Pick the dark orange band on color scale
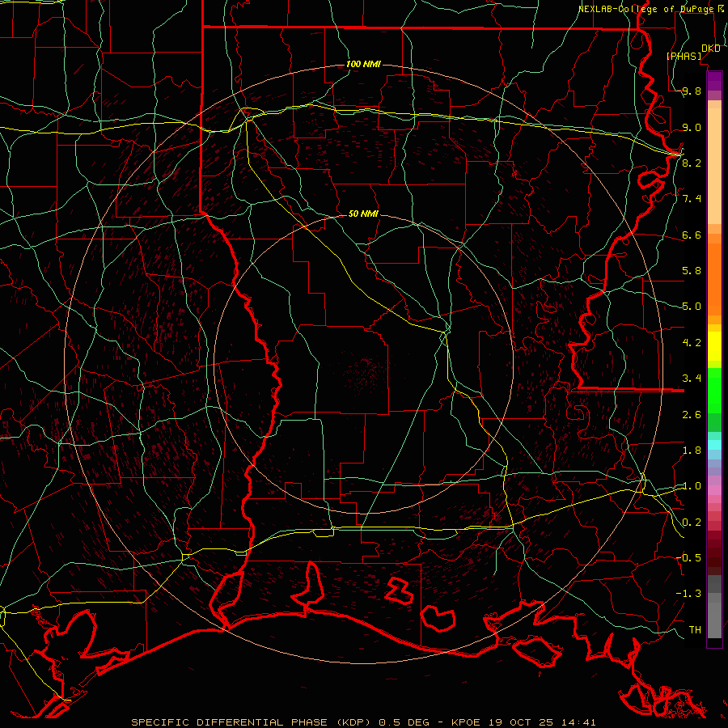 pyautogui.click(x=714, y=279)
